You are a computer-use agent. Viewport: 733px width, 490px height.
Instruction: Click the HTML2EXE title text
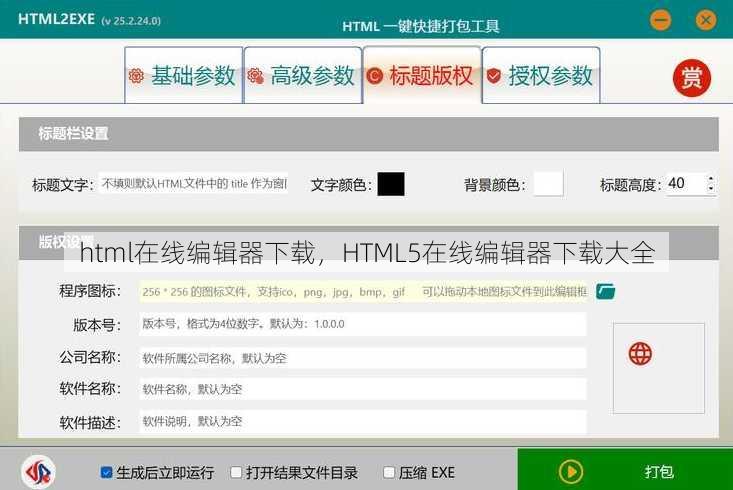pyautogui.click(x=56, y=19)
